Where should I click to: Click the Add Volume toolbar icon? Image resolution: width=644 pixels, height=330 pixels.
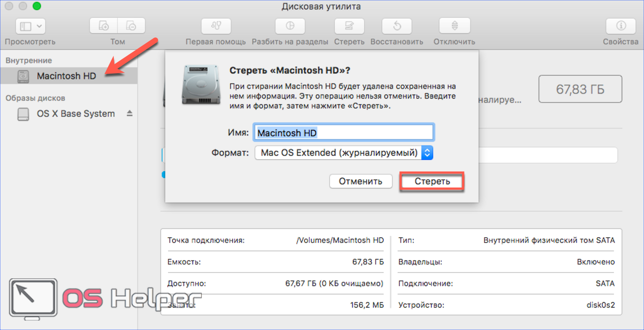pyautogui.click(x=104, y=26)
